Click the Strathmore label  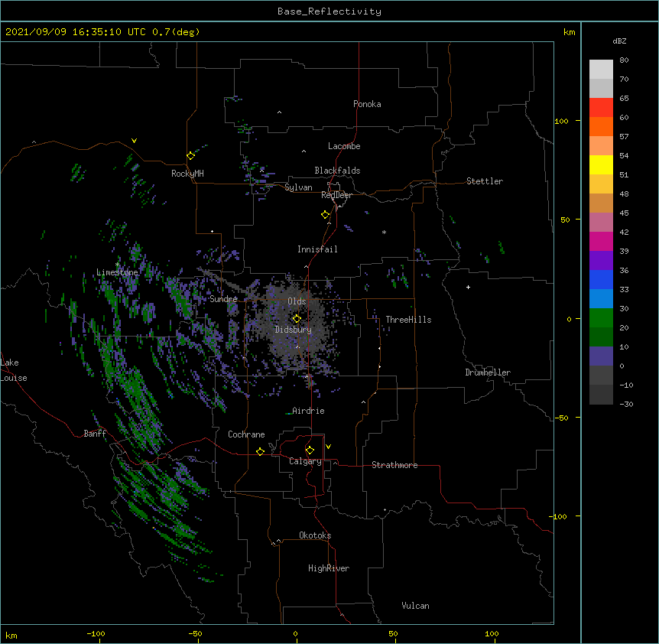394,465
